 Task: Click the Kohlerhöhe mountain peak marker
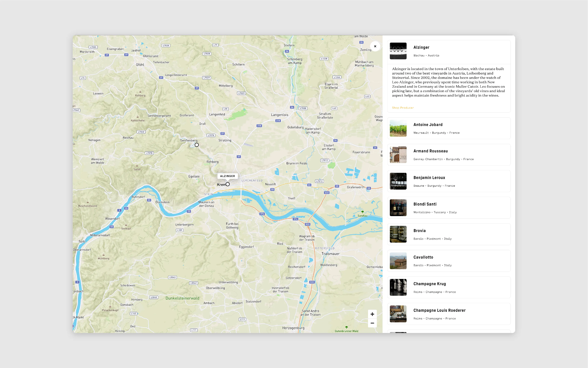[x=138, y=117]
